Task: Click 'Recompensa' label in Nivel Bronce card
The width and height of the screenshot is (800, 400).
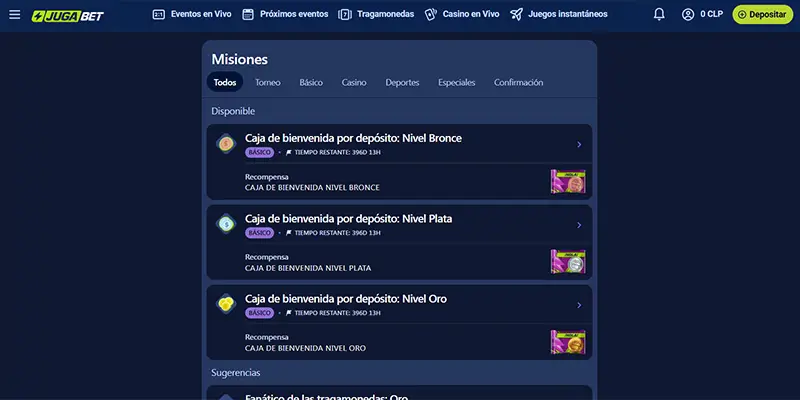Action: coord(267,177)
